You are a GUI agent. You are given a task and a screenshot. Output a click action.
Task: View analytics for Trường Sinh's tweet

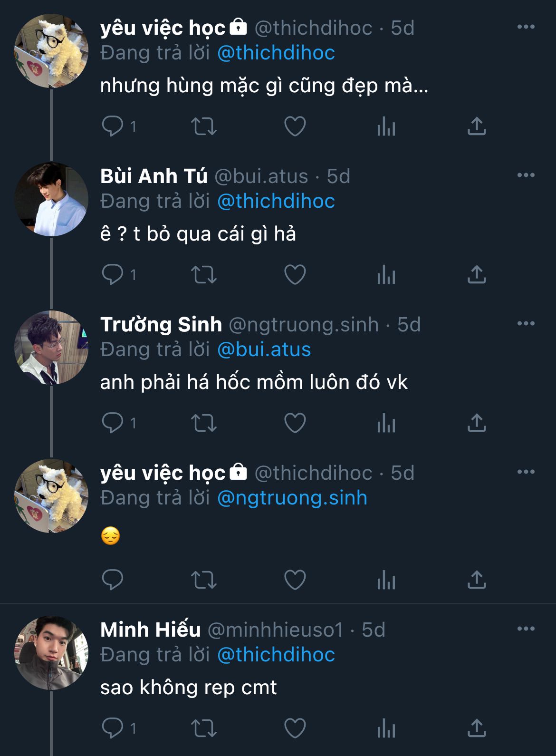tap(386, 423)
